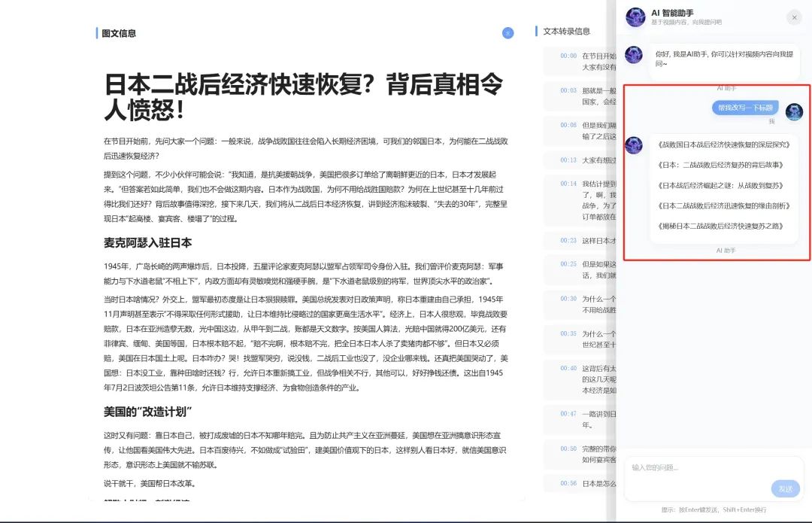Click the AI avatar beside the title suggestions
812x523 pixels.
[x=633, y=145]
